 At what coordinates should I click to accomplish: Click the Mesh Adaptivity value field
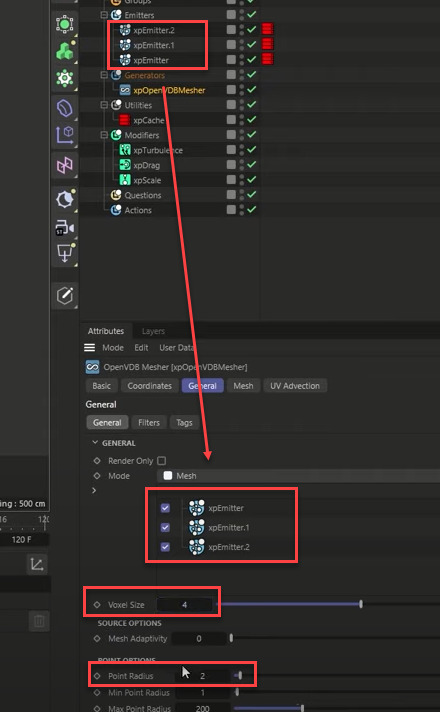click(199, 638)
